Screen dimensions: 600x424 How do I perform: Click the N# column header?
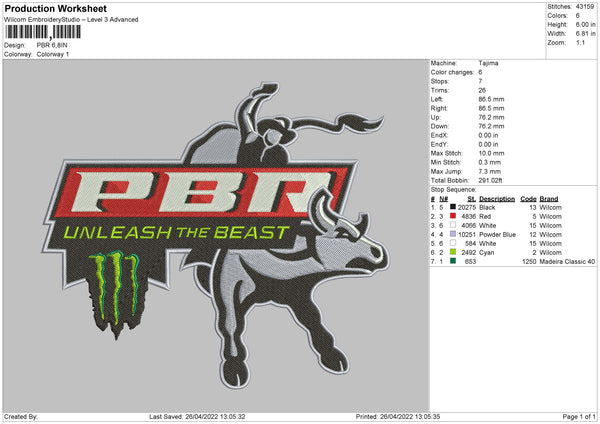pyautogui.click(x=443, y=199)
